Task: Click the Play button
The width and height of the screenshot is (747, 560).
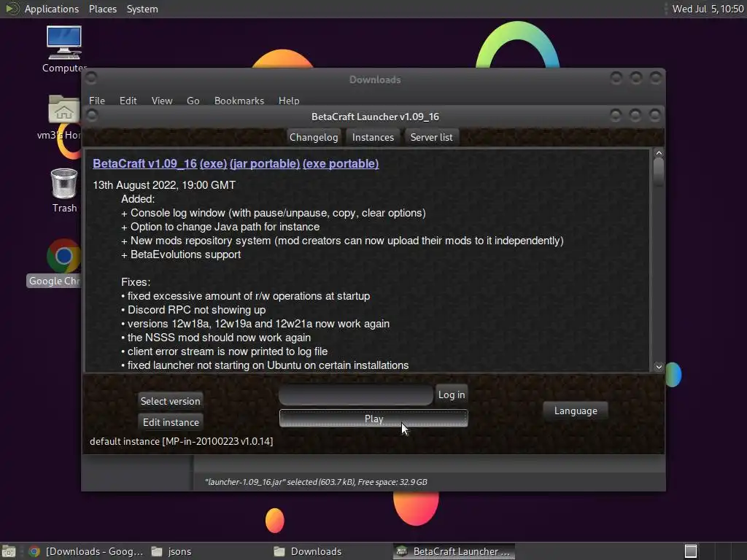Action: [373, 419]
